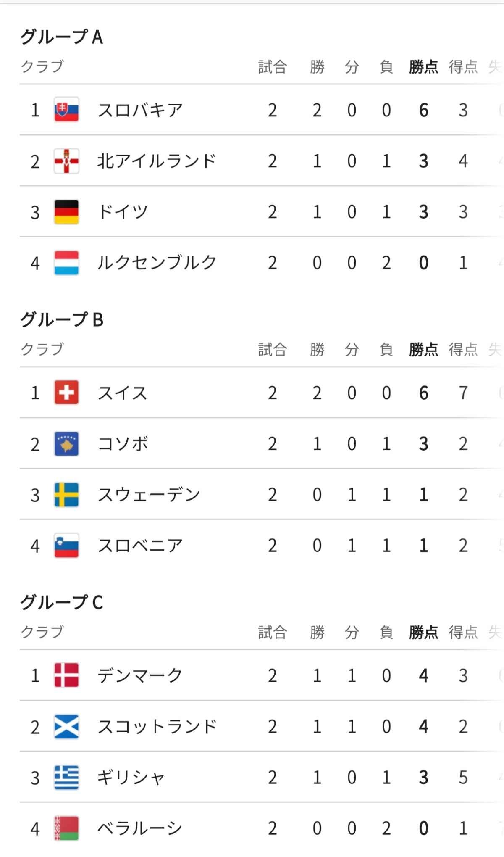Click the Luxembourg flag icon
Viewport: 504px width, 857px height.
pyautogui.click(x=66, y=263)
